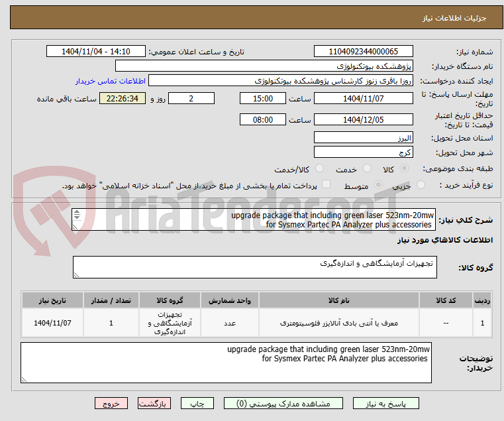Click the scroll arrows in شرح کلی نیاز box

(77, 214)
